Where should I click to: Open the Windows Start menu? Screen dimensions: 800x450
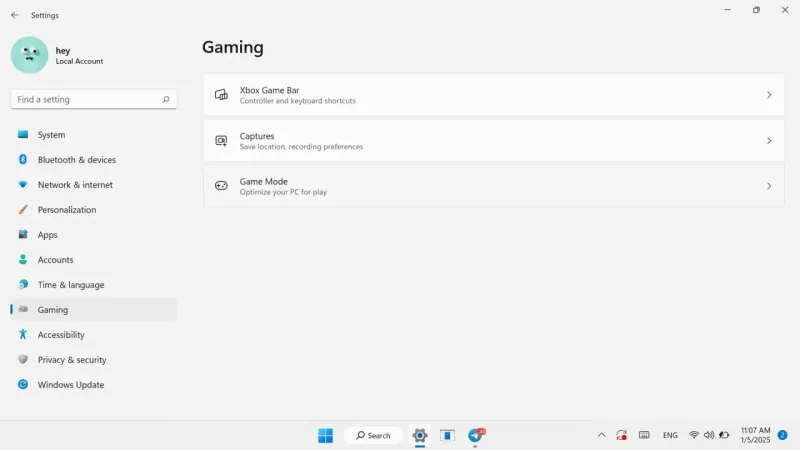point(326,435)
